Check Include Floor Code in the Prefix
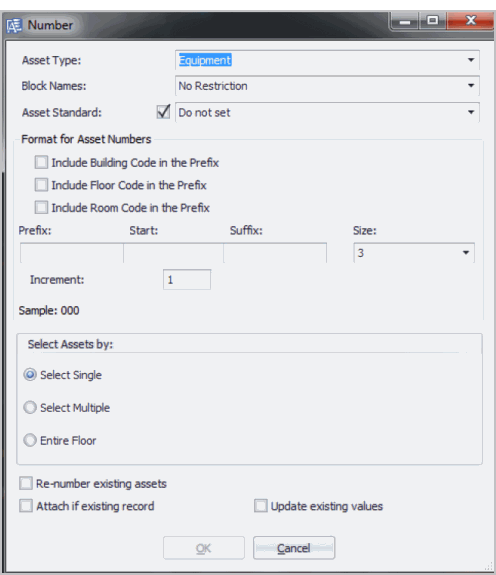Viewport: 496px width, 575px height. pyautogui.click(x=41, y=185)
